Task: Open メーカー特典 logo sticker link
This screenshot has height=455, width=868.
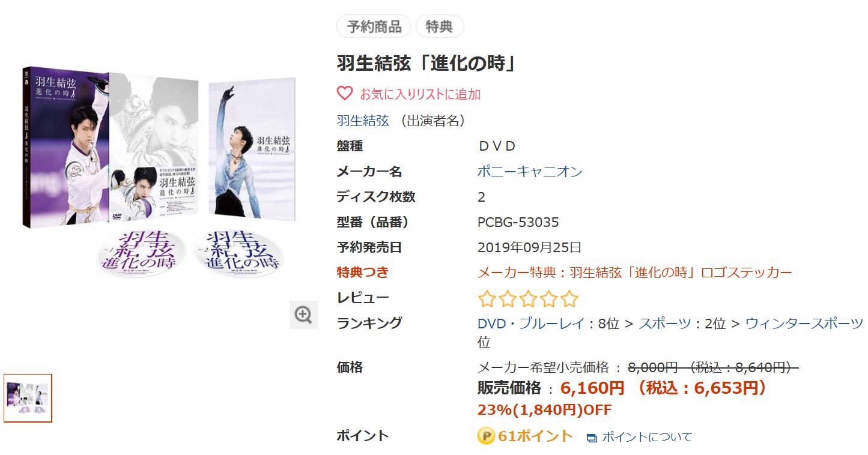Action: (635, 273)
